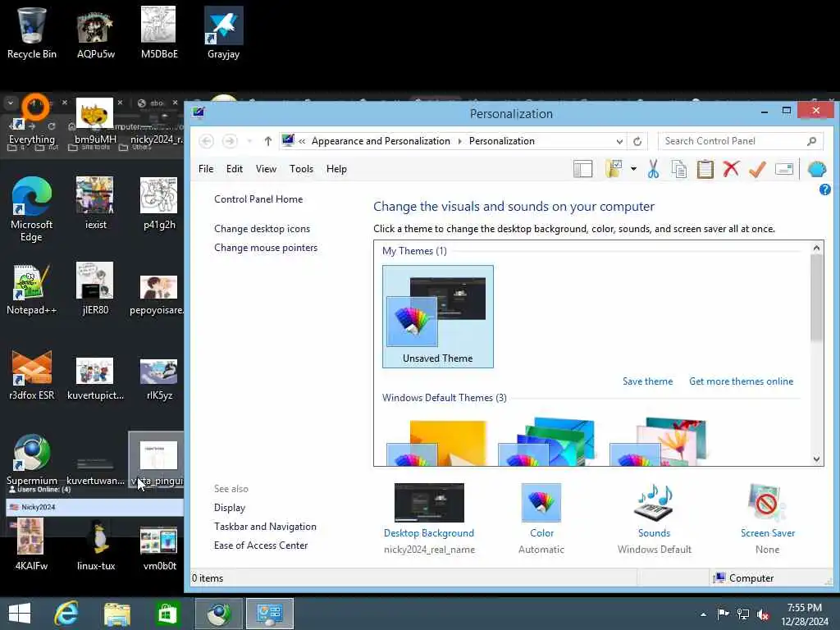Screen dimensions: 840x630
Task: Click Control Panel taskbar button
Action: (x=269, y=614)
